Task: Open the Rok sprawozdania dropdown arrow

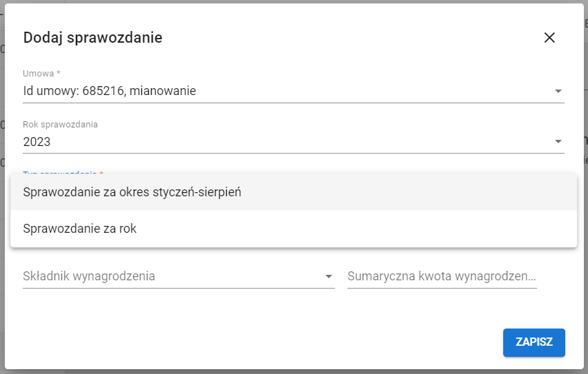Action: [558, 142]
